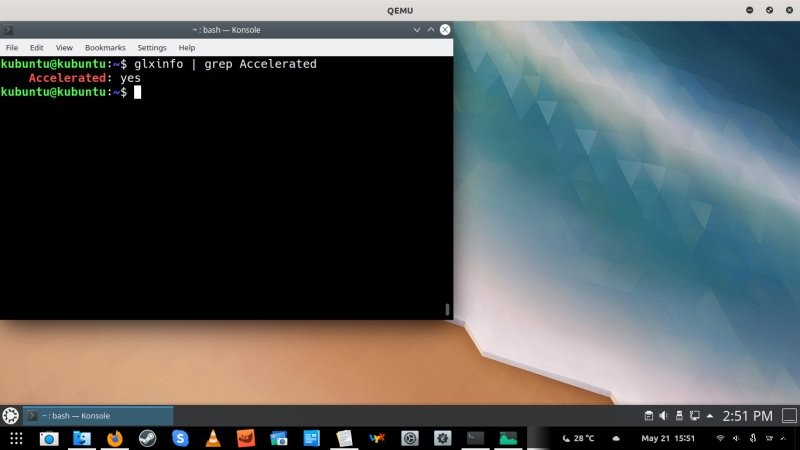Open the orange GIMP-like app in dock
The height and width of the screenshot is (450, 800).
point(246,438)
